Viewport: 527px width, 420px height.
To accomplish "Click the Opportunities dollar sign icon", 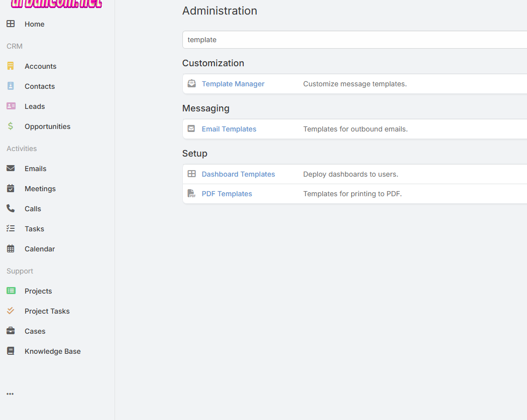I will point(11,126).
